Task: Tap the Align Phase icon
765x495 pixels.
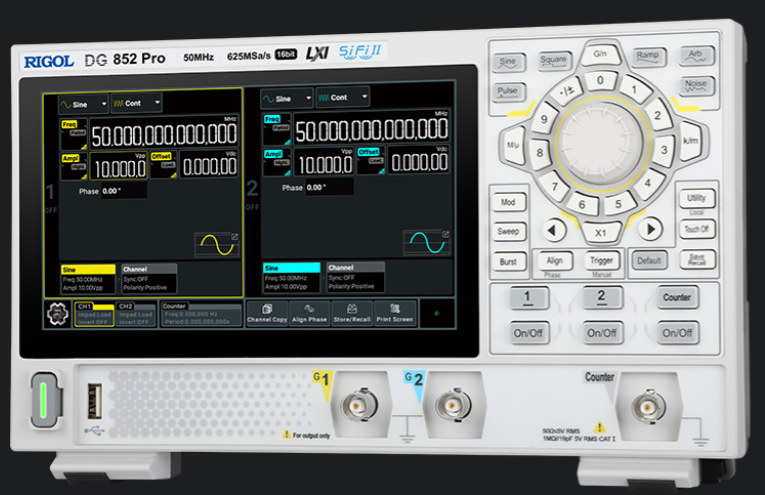Action: (309, 313)
